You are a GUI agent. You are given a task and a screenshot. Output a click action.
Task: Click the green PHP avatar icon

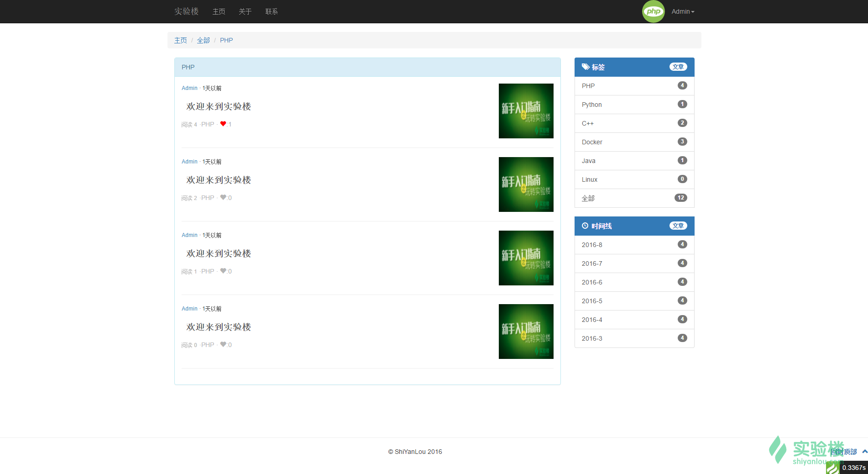pyautogui.click(x=653, y=11)
